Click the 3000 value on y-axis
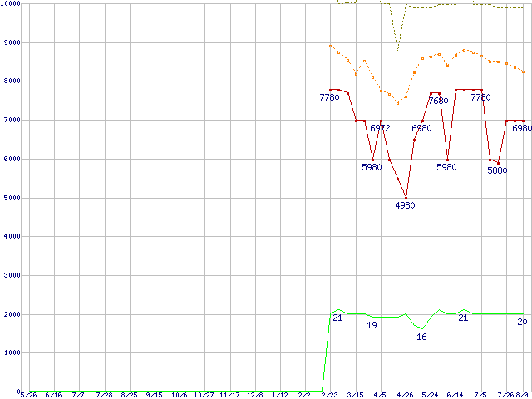Viewport: 532px width, 399px height. point(9,275)
